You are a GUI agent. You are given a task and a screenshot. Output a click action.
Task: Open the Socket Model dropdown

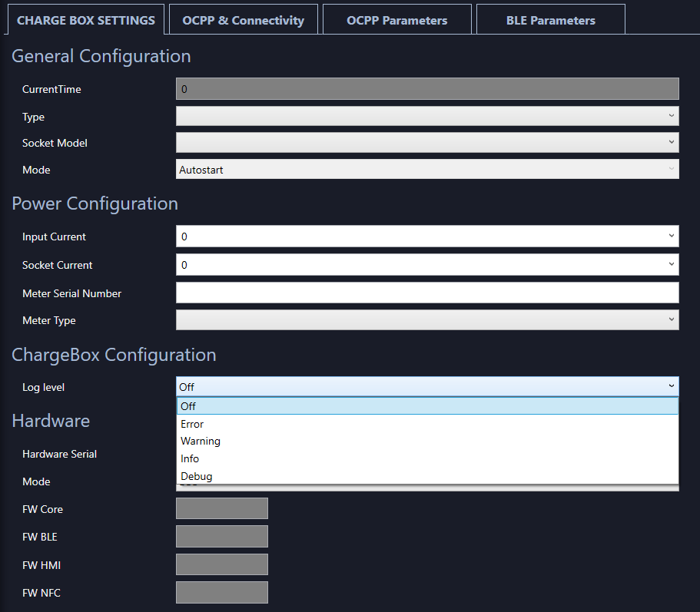(x=427, y=143)
